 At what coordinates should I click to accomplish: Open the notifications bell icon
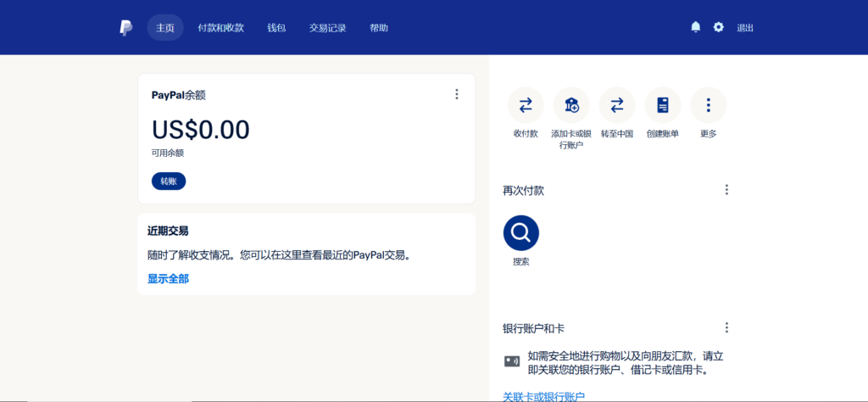[x=696, y=27]
